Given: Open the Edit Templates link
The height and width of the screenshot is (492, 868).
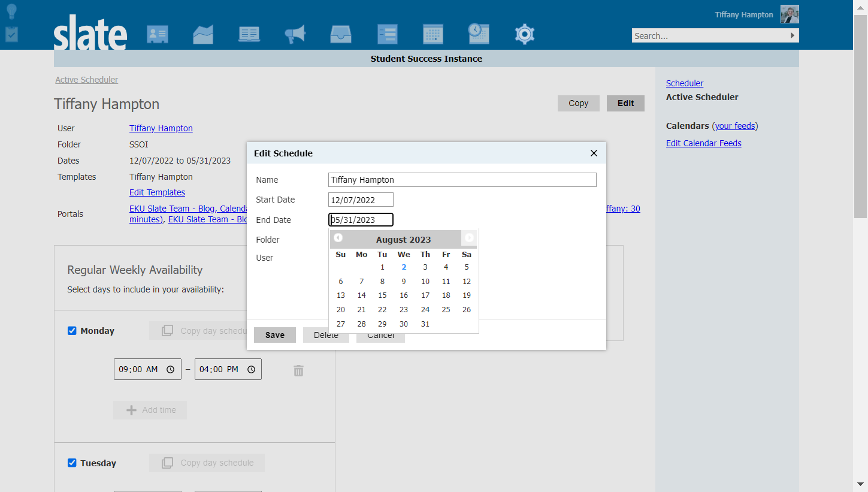Looking at the screenshot, I should 157,192.
